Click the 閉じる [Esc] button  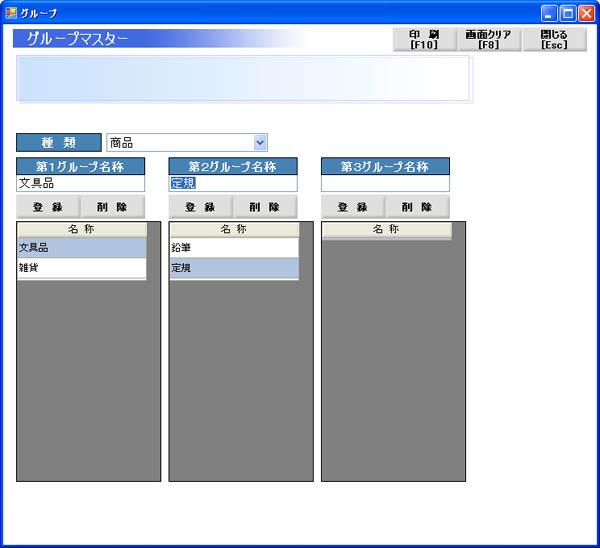tap(554, 39)
